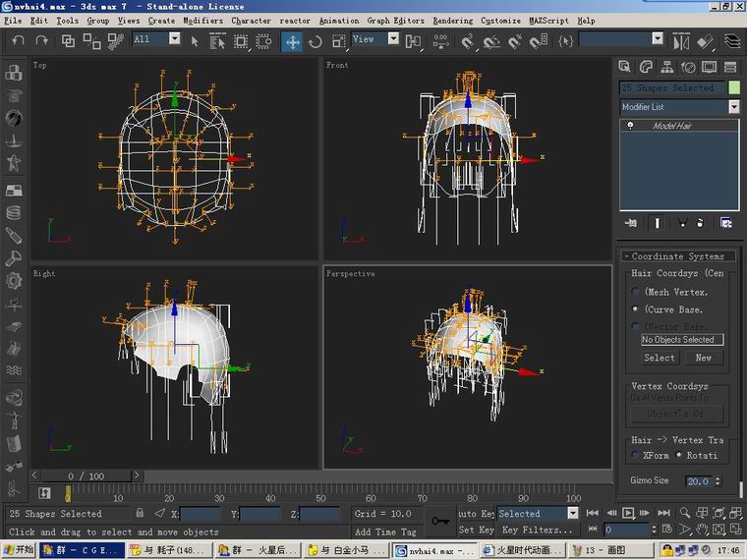Click Remove Modifier trash icon
Image resolution: width=747 pixels, height=560 pixels.
[700, 223]
